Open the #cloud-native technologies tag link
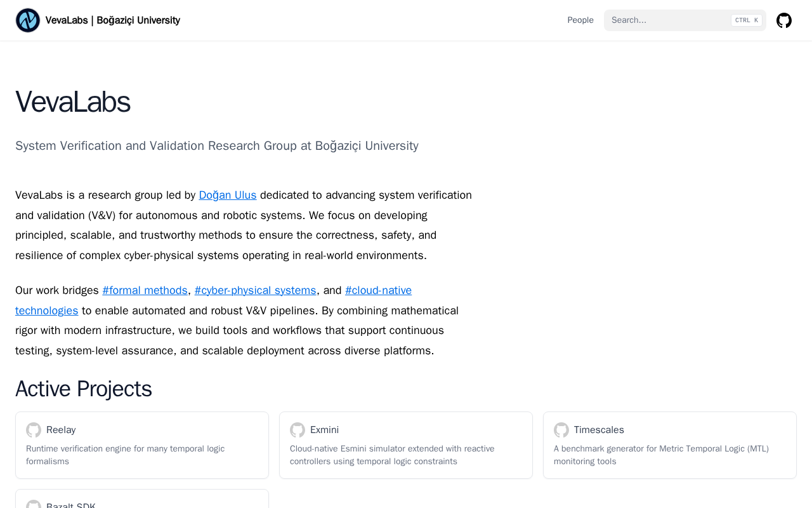Viewport: 812px width, 508px height. (378, 290)
